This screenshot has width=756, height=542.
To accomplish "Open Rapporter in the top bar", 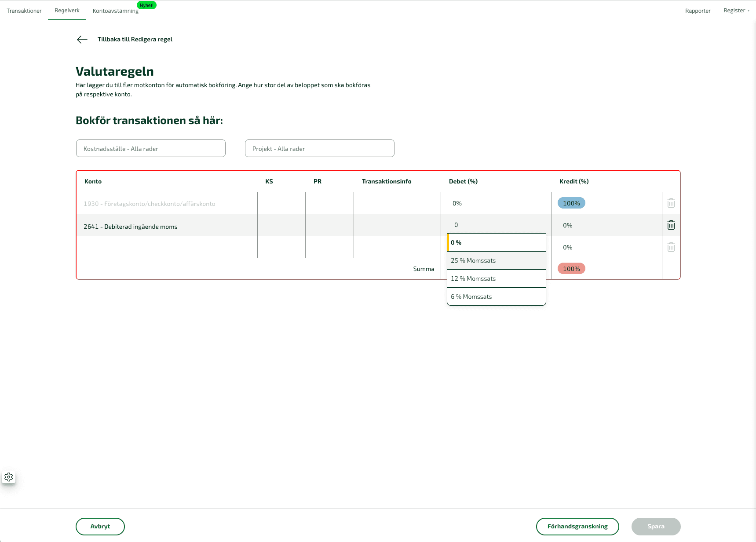I will [x=698, y=11].
